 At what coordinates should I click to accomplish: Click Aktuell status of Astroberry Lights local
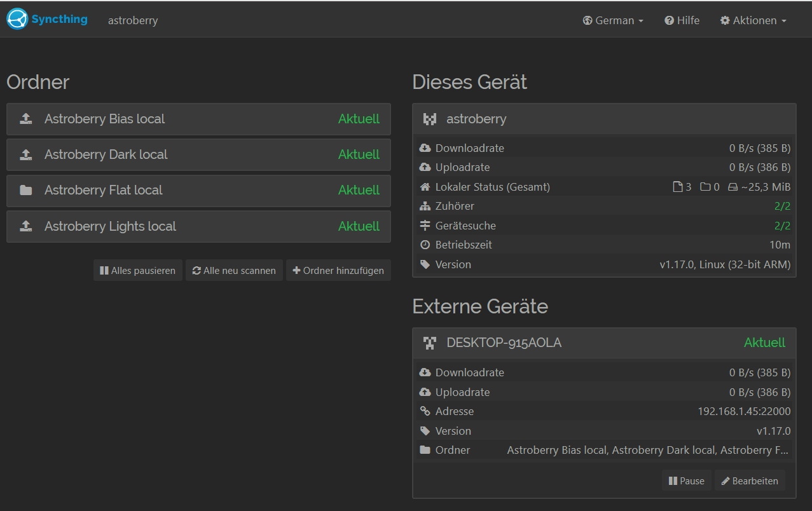coord(359,226)
